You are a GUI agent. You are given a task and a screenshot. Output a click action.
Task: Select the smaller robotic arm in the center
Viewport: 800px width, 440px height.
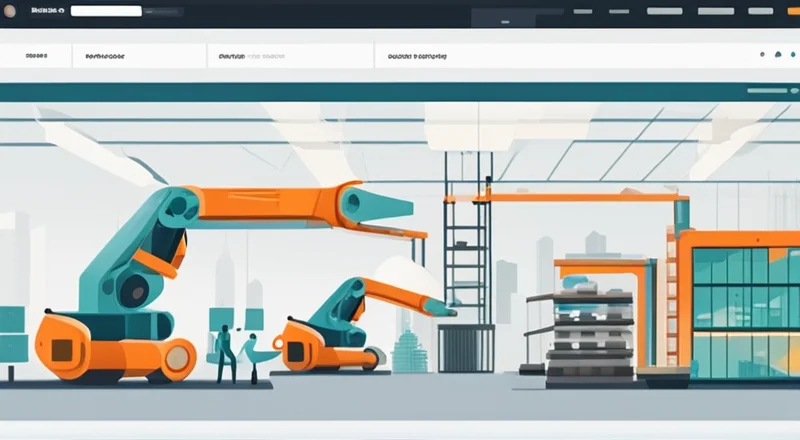pyautogui.click(x=350, y=315)
